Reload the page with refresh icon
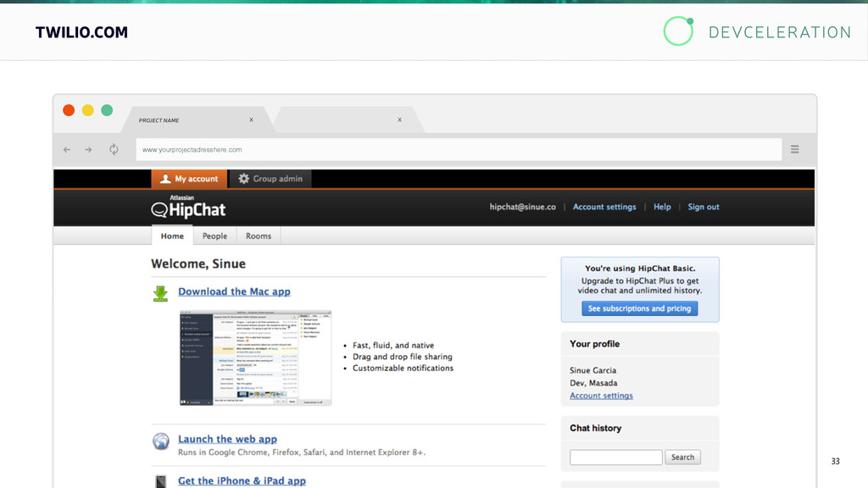This screenshot has height=488, width=868. [114, 149]
